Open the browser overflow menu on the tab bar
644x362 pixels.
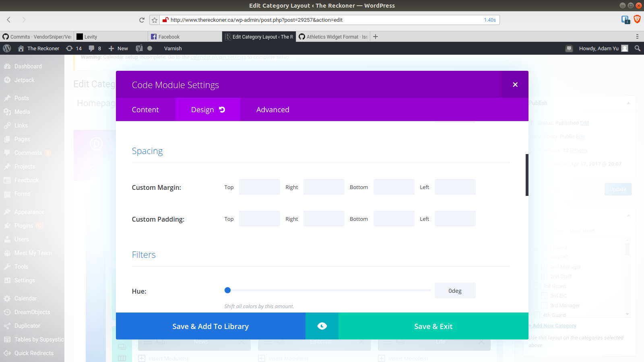pyautogui.click(x=637, y=36)
